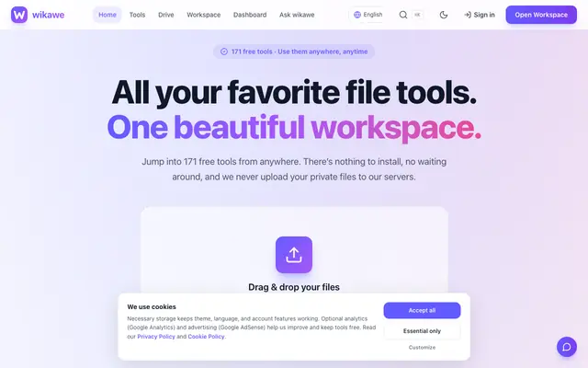Click the purple upload arrow icon
Screen dimensions: 588x368
click(x=294, y=255)
